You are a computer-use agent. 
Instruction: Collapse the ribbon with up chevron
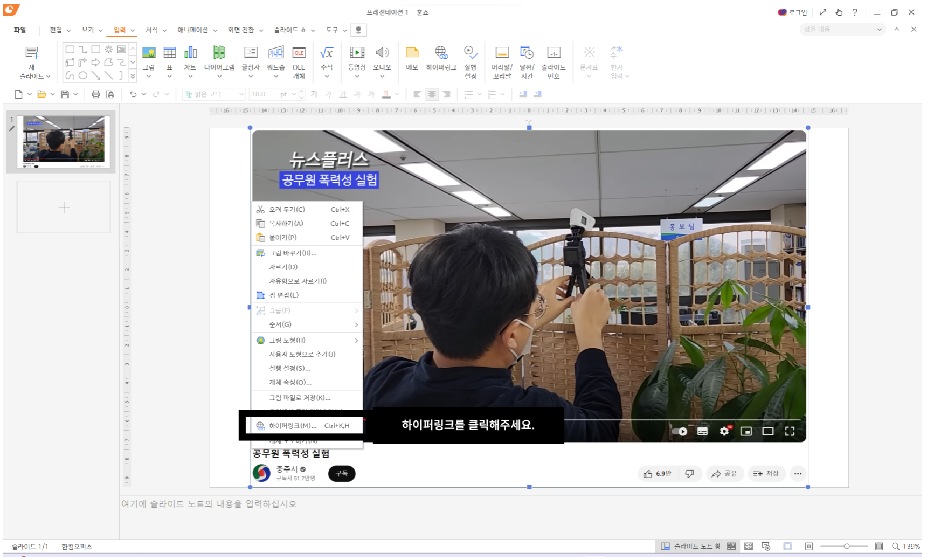click(897, 29)
